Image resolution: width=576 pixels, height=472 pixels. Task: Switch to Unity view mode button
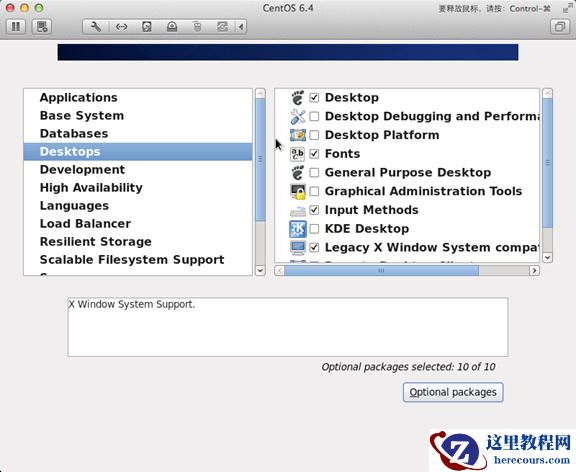coord(560,26)
